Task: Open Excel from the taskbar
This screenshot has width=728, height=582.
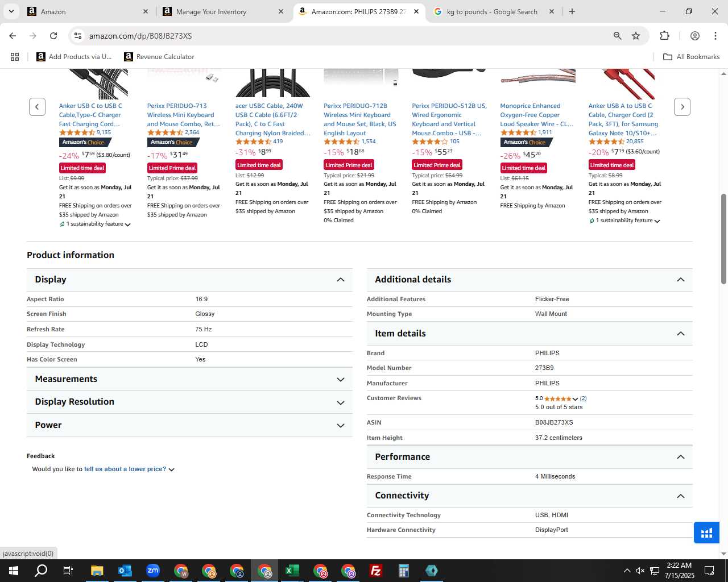Action: point(292,571)
